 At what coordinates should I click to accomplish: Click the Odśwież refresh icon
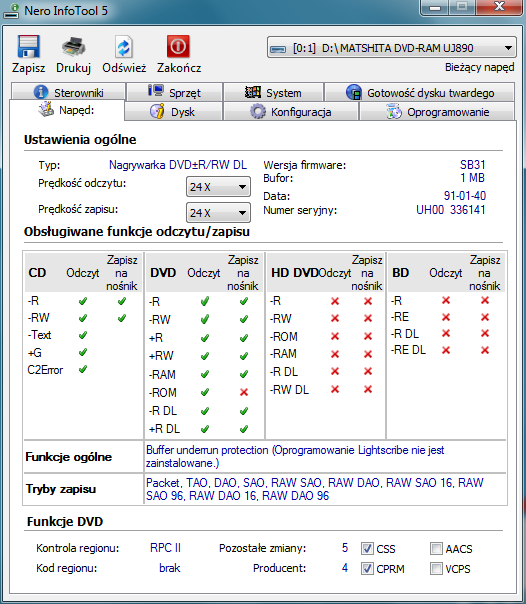[124, 47]
